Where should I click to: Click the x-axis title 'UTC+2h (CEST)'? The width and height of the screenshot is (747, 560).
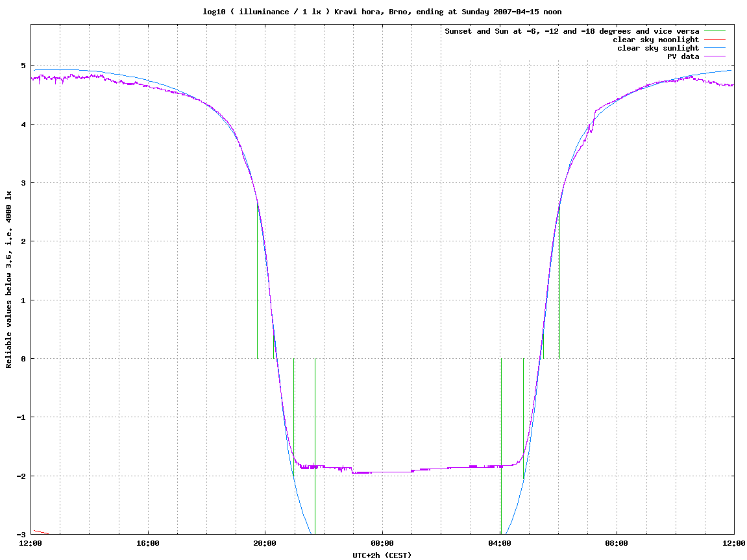[382, 555]
